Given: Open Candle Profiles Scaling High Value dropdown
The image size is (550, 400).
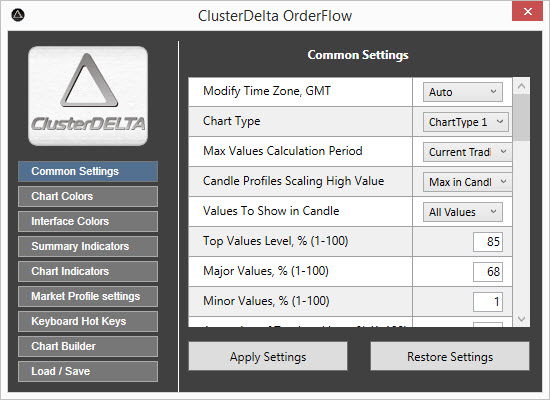Looking at the screenshot, I should tap(467, 182).
